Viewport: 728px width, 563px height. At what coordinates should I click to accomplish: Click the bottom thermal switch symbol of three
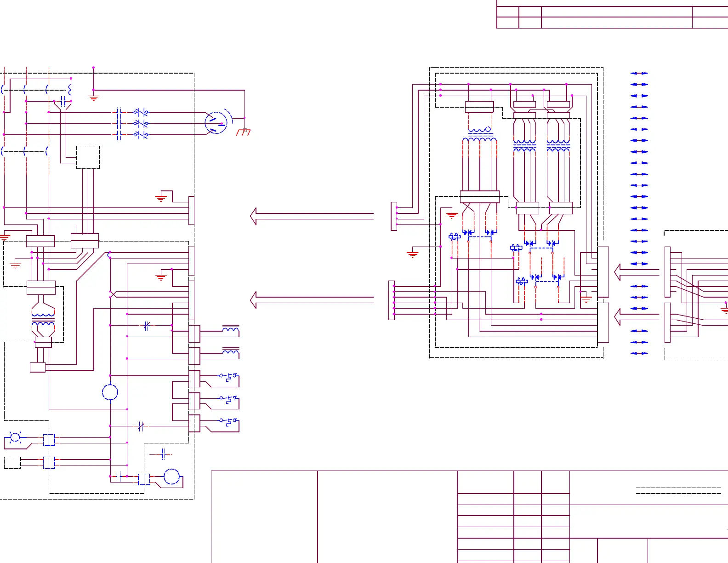coord(228,421)
